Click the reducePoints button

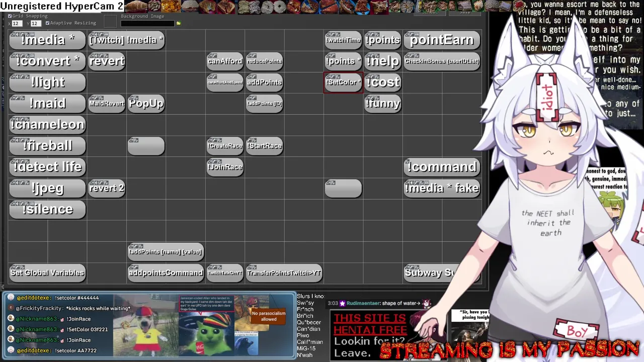[265, 61]
